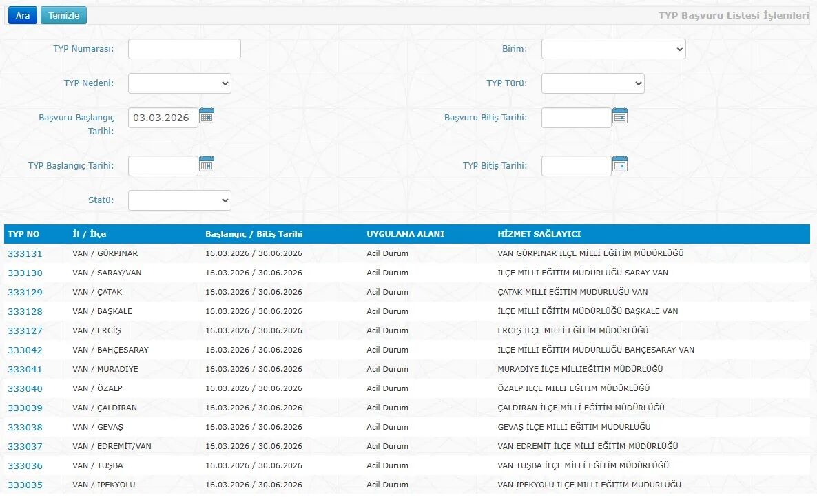Image resolution: width=817 pixels, height=504 pixels.
Task: Open calendar icon beside TYP Başlangıç Tarihi
Action: [207, 164]
